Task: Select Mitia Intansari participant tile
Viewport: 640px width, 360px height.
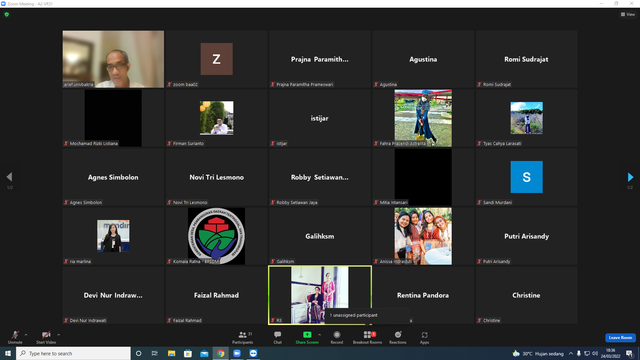Action: pos(423,177)
